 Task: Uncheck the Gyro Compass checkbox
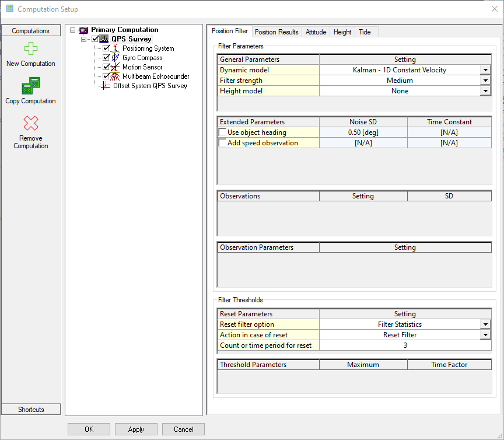pyautogui.click(x=106, y=58)
